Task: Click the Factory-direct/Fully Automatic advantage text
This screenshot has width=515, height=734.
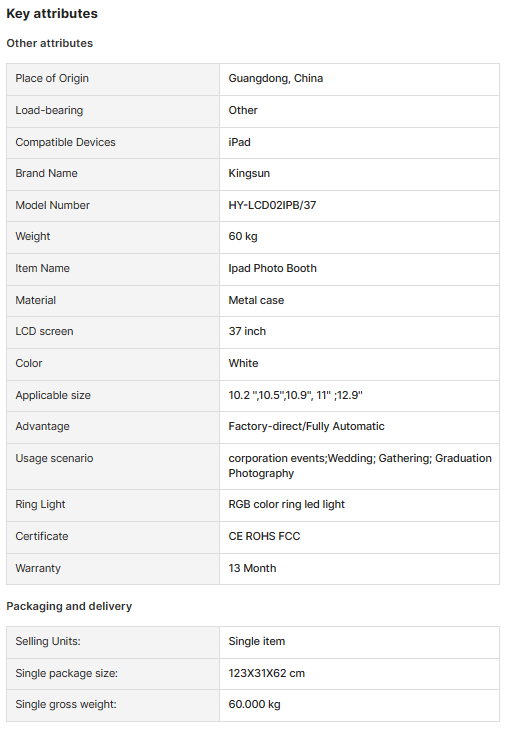Action: pyautogui.click(x=306, y=426)
